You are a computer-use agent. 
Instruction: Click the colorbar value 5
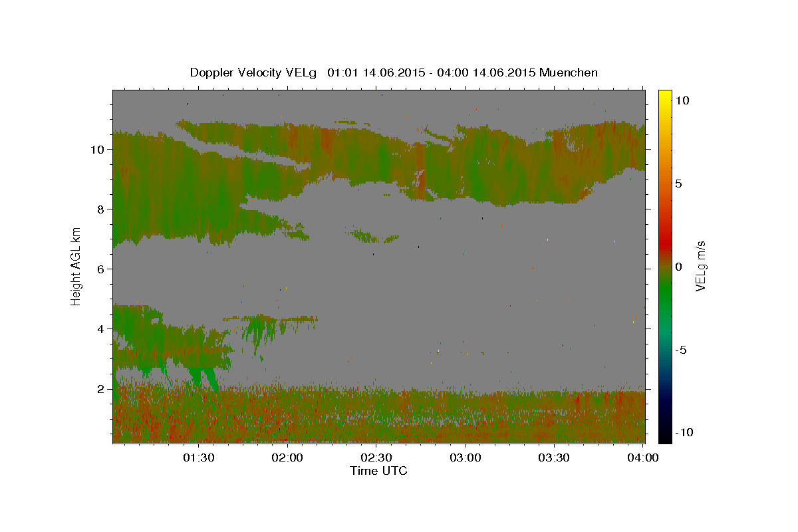click(x=678, y=183)
